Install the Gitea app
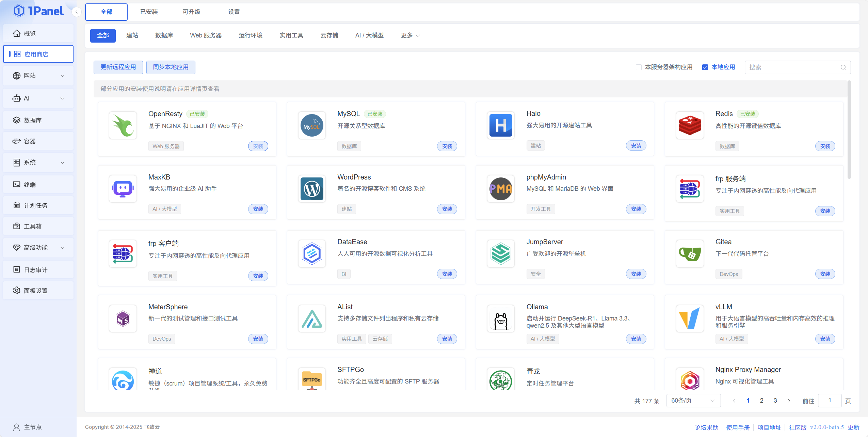868x437 pixels. tap(825, 274)
